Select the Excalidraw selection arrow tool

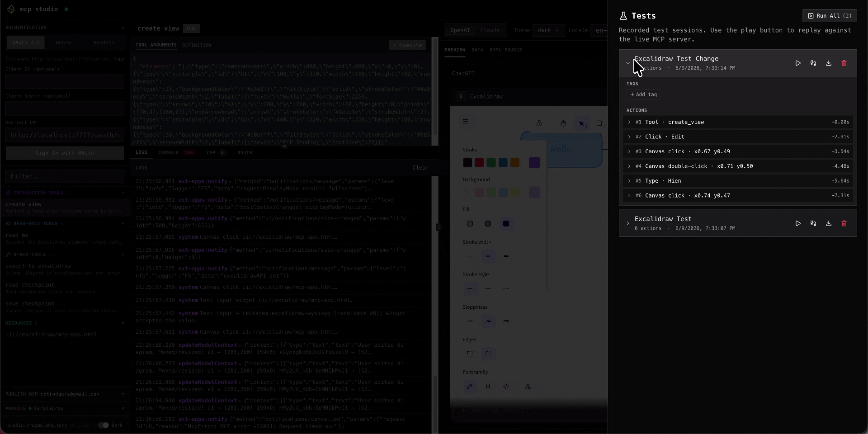582,123
